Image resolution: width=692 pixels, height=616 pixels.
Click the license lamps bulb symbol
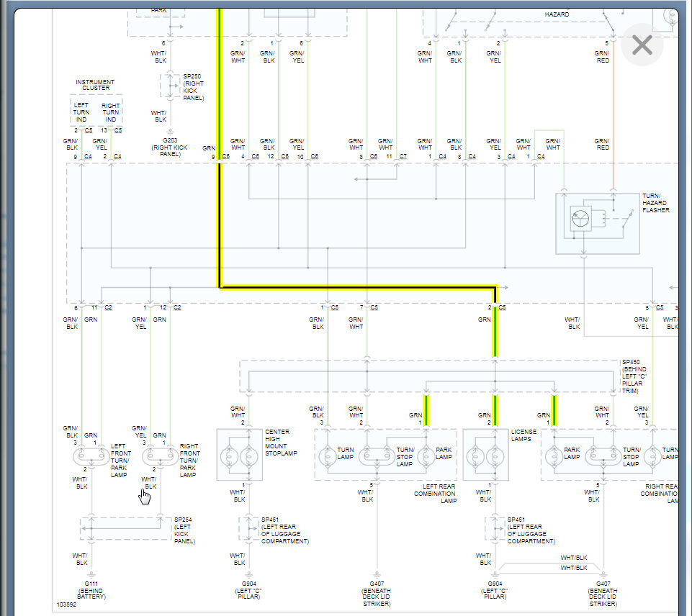[485, 455]
